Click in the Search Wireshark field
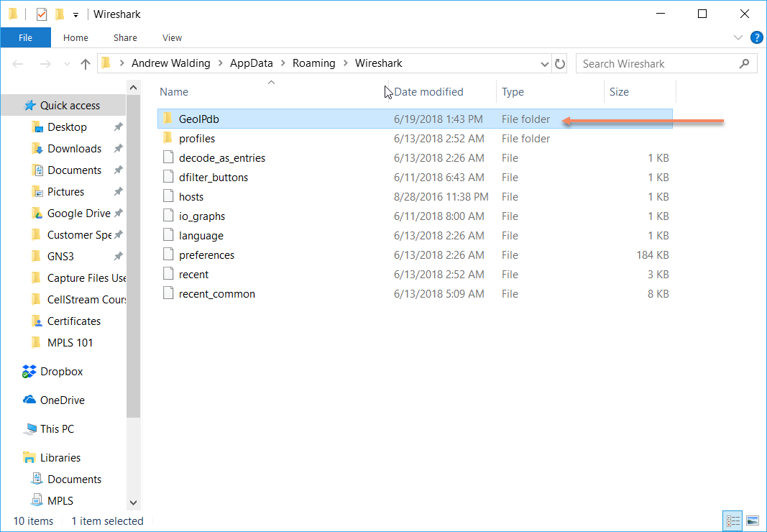The width and height of the screenshot is (767, 532). point(658,64)
